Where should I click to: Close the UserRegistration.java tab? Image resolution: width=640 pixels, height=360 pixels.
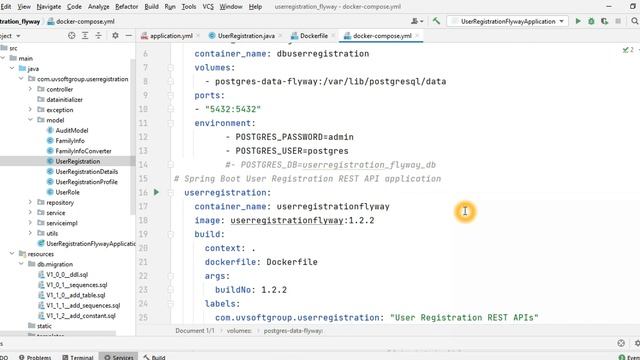[x=280, y=36]
